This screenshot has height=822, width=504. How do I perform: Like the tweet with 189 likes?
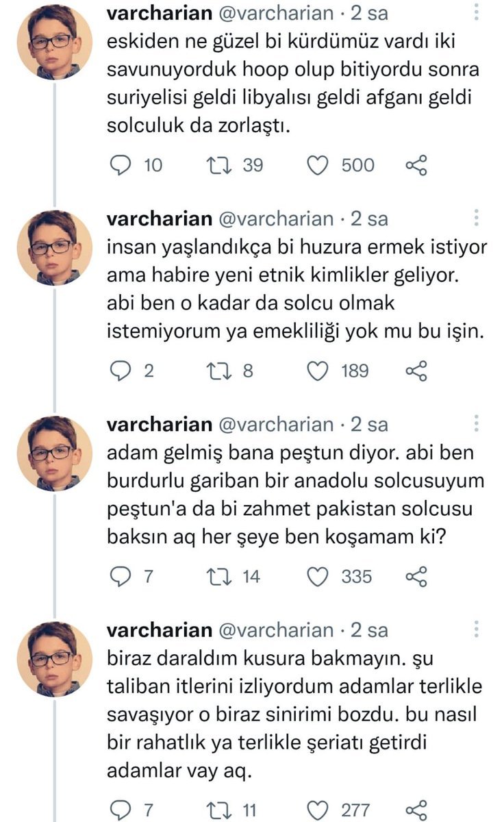click(318, 371)
